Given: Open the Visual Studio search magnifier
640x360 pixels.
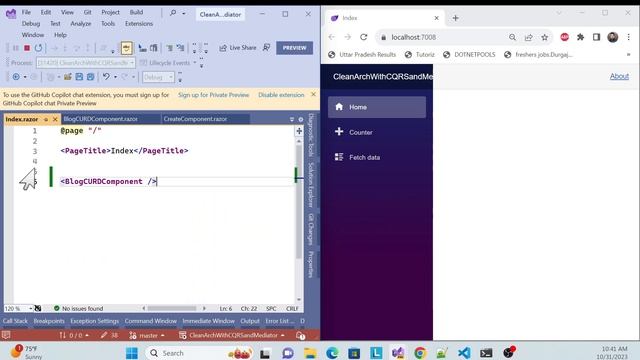Looking at the screenshot, I should pyautogui.click(x=173, y=13).
